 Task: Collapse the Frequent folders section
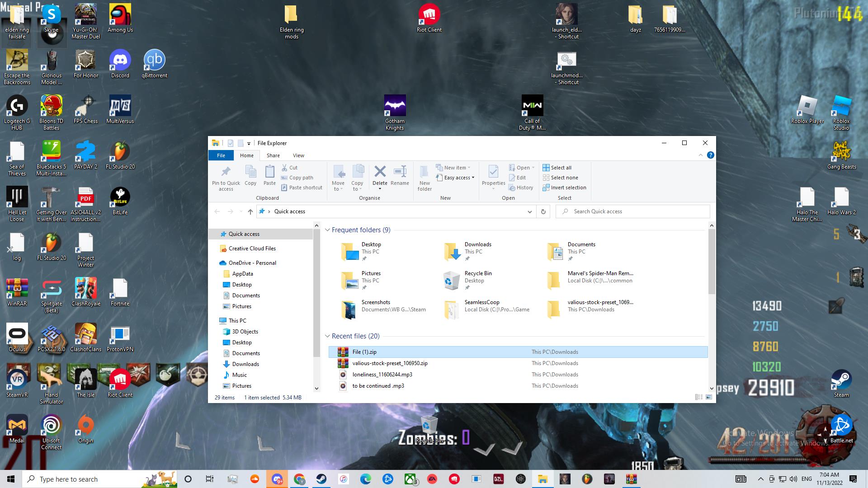point(327,230)
